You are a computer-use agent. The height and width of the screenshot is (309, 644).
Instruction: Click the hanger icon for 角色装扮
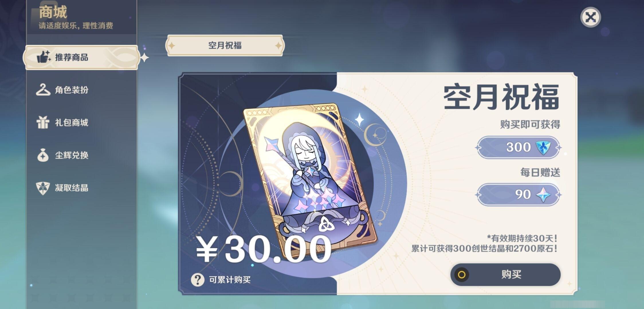[43, 90]
